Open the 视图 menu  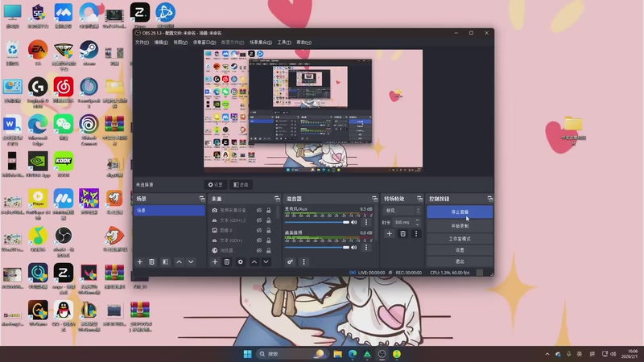pos(180,43)
